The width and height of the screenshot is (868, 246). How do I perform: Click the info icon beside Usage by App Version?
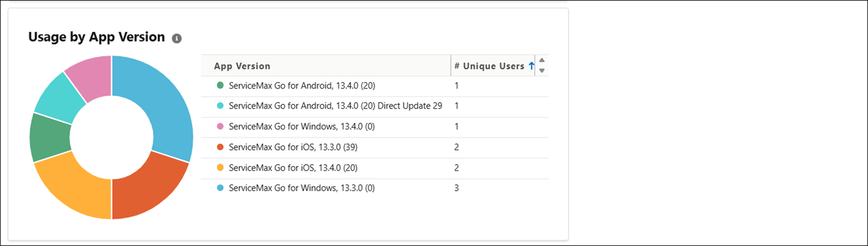177,38
